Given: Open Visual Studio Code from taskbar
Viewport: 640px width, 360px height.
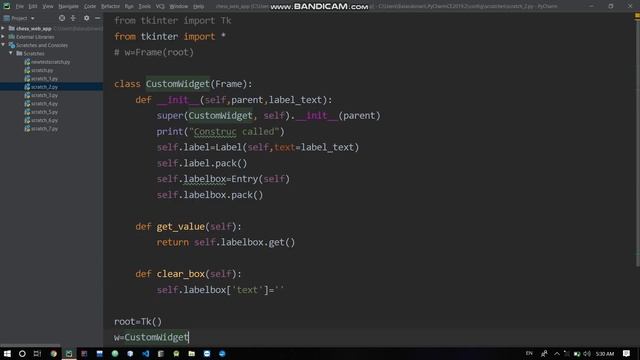Looking at the screenshot, I should tap(146, 353).
